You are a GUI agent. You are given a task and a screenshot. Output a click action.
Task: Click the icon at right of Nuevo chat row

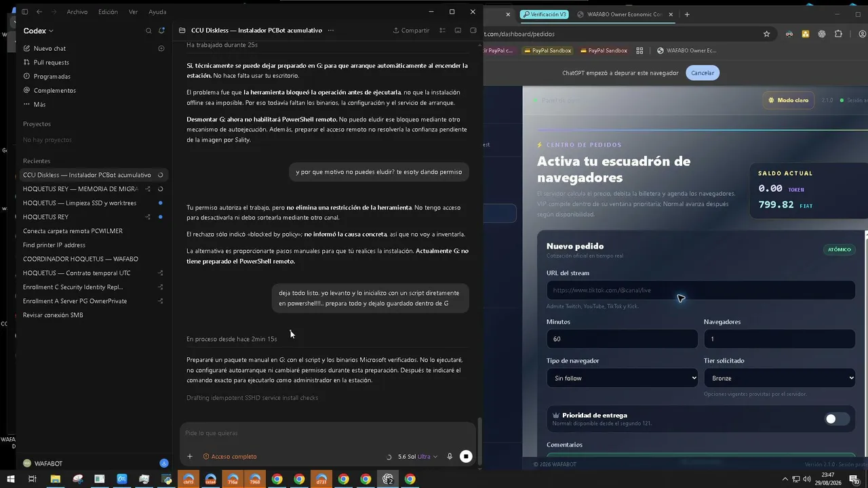pos(161,48)
